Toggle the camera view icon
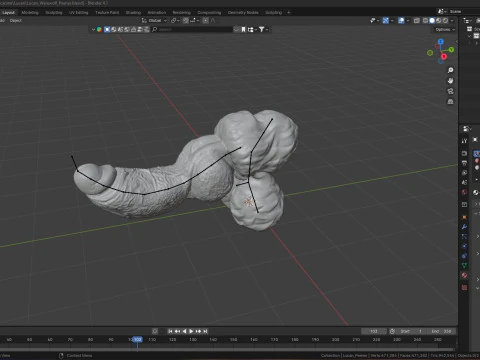This screenshot has width=480, height=360. point(450,91)
